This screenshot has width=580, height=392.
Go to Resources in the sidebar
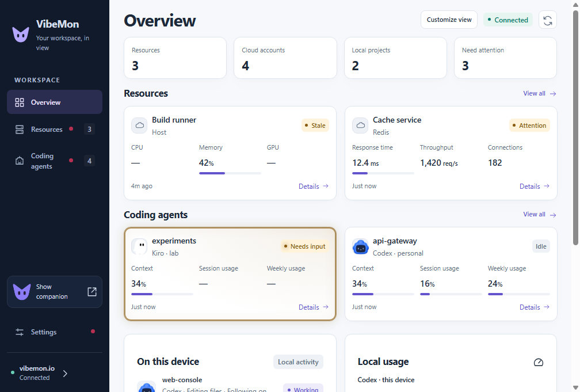click(x=55, y=129)
